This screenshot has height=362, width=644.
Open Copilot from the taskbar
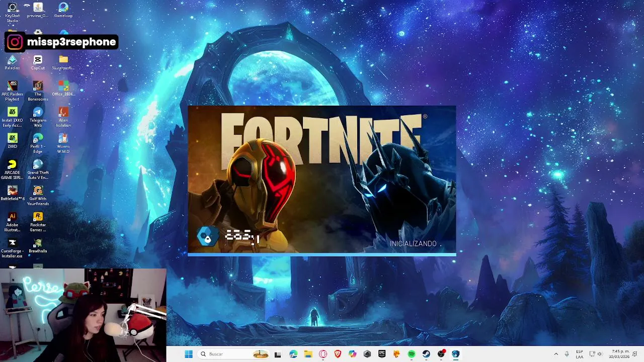(352, 354)
